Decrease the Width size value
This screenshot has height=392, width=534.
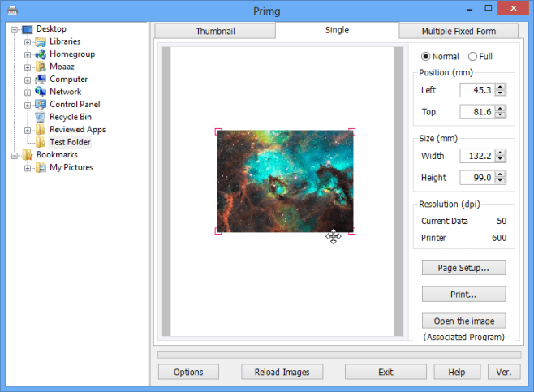point(500,159)
